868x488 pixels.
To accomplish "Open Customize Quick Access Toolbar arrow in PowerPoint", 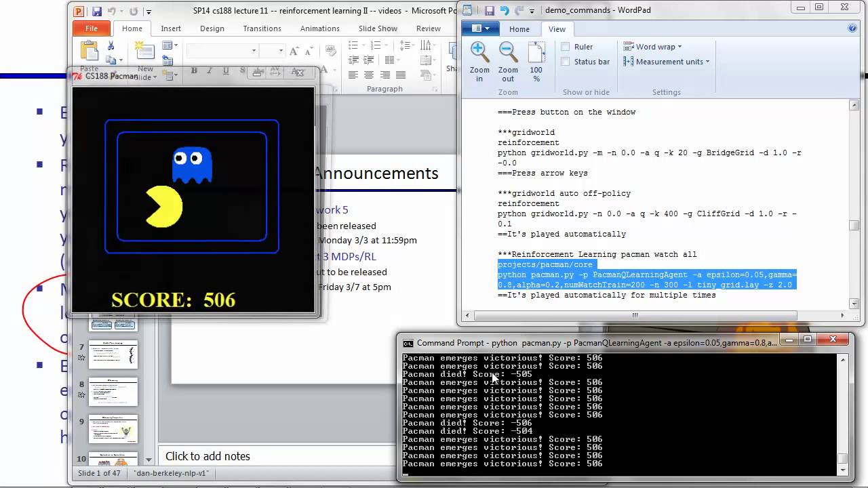I will coord(149,12).
